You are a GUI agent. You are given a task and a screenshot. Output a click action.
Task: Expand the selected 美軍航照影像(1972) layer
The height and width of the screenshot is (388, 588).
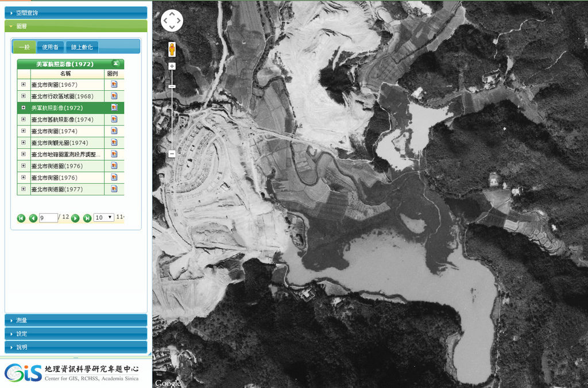click(x=23, y=107)
